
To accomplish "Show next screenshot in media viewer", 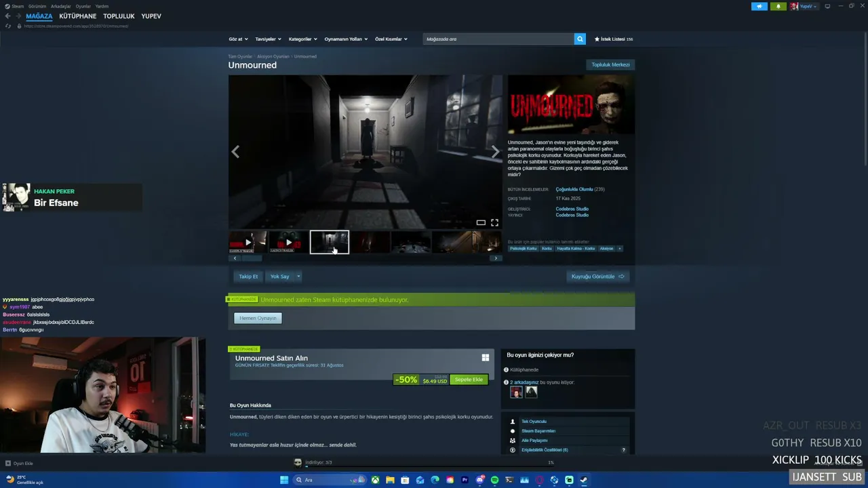I will coord(495,152).
